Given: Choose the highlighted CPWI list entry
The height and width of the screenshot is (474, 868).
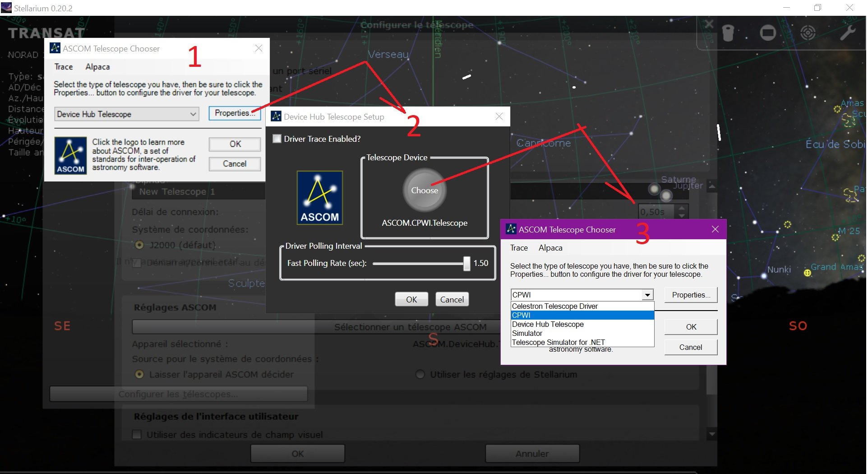Looking at the screenshot, I should click(582, 315).
